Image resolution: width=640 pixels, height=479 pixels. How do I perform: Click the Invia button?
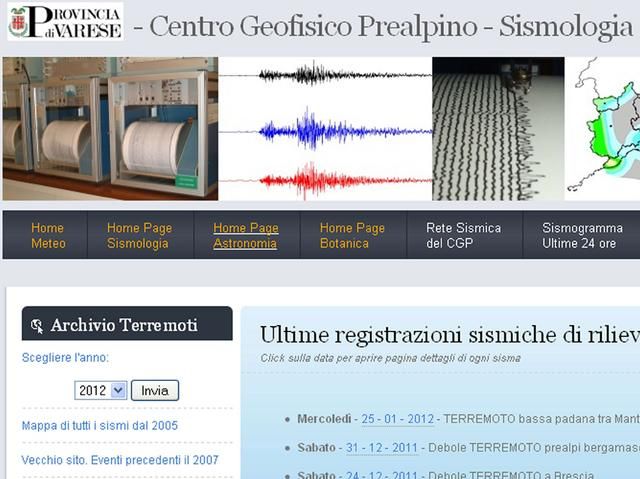click(155, 390)
